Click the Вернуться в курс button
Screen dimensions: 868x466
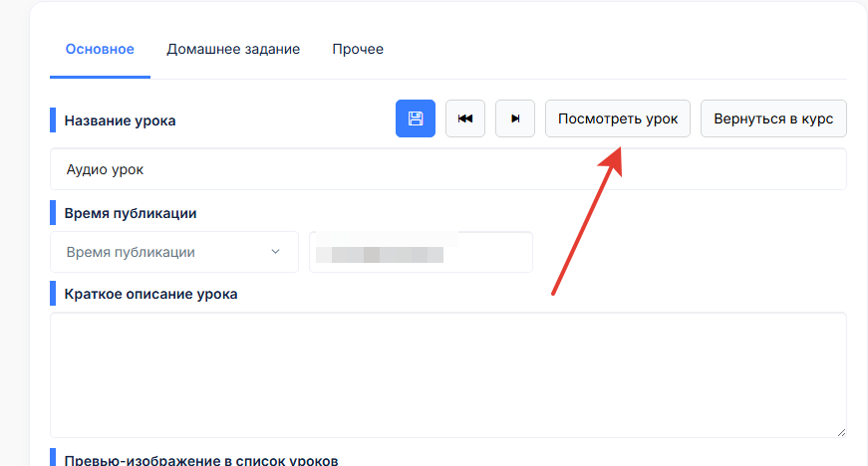(x=773, y=118)
